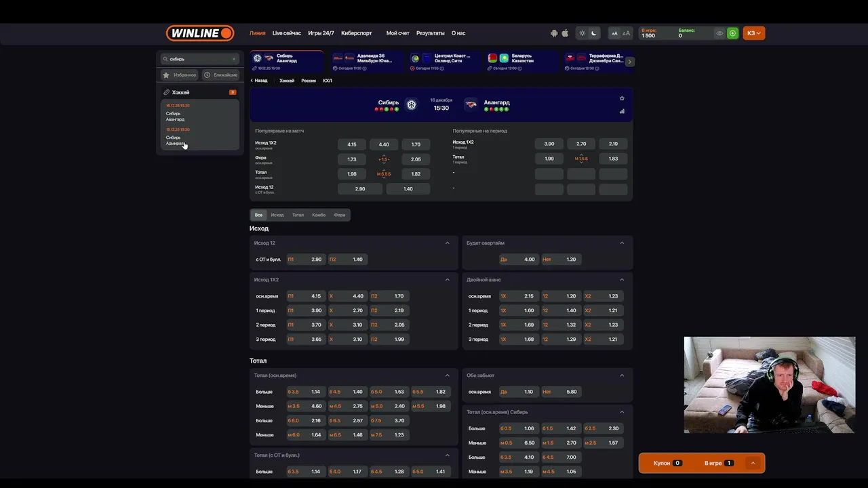This screenshot has width=868, height=488.
Task: Open the Сибирь Авангард match card
Action: point(288,61)
